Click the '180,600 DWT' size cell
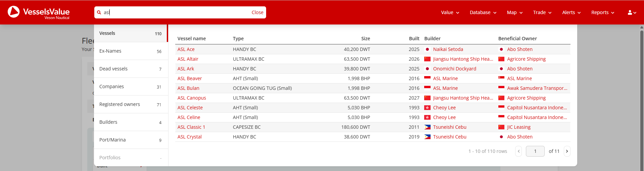The height and width of the screenshot is (171, 644). tap(356, 127)
